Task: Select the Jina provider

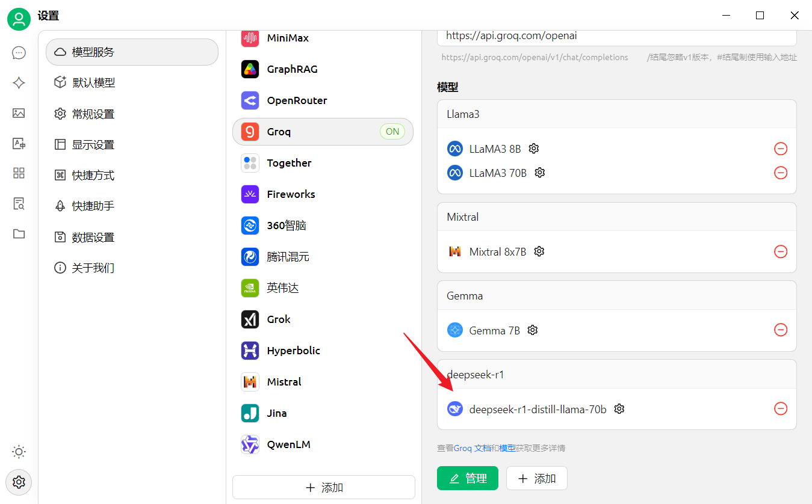Action: [323, 413]
